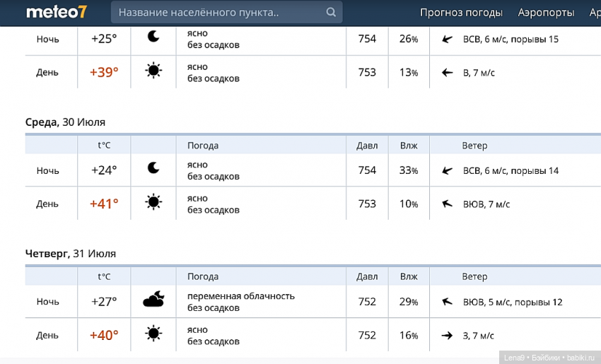This screenshot has height=364, width=601.
Task: Click the moon icon in the +25° row
Action: tap(153, 38)
